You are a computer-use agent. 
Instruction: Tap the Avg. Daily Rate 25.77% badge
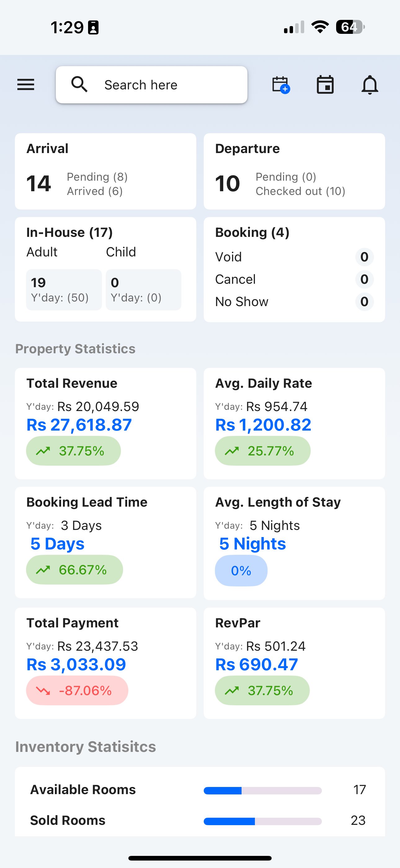[x=263, y=451]
